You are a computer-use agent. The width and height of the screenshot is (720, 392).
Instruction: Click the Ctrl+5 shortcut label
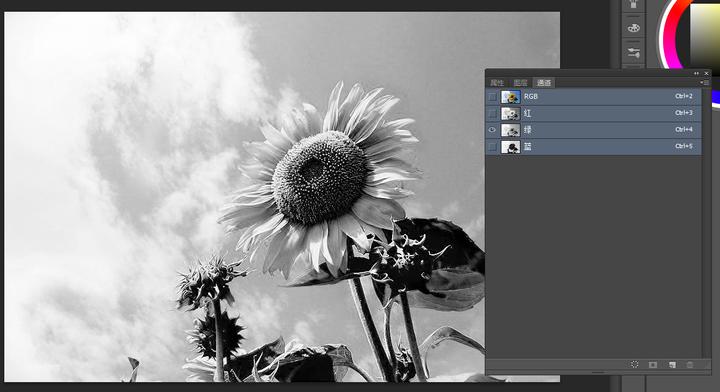coord(684,146)
